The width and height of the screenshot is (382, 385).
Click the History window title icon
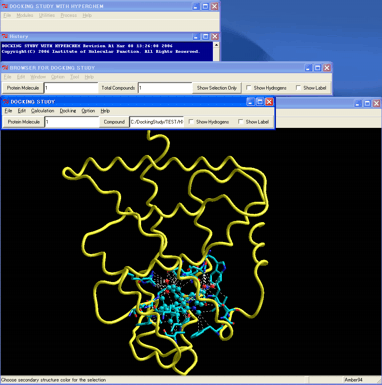5,36
